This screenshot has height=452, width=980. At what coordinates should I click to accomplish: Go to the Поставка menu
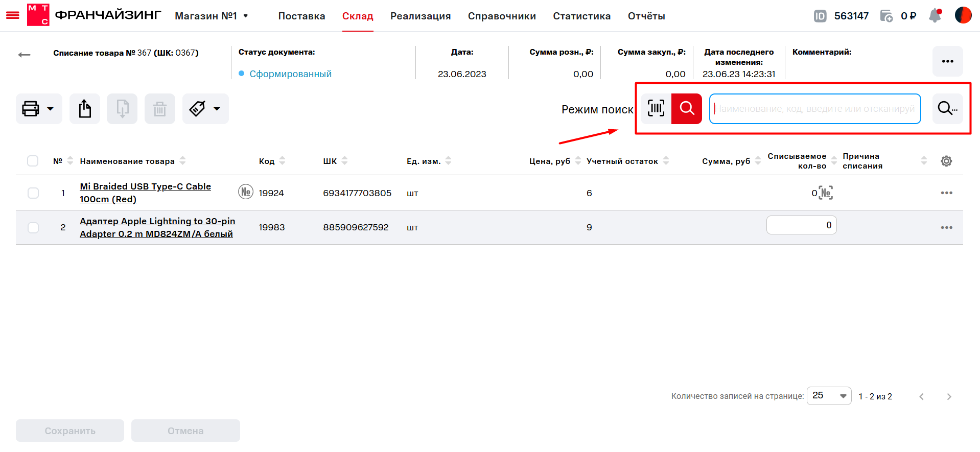(301, 16)
